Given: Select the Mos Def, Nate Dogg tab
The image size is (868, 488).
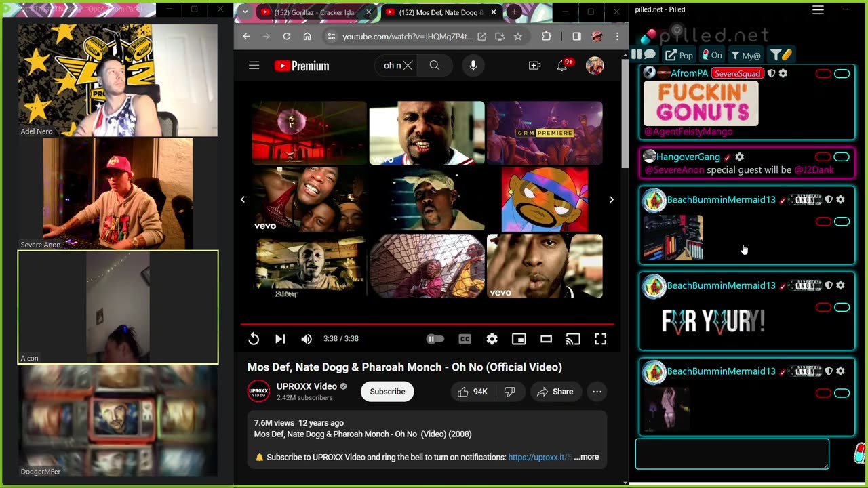Looking at the screenshot, I should coord(441,12).
